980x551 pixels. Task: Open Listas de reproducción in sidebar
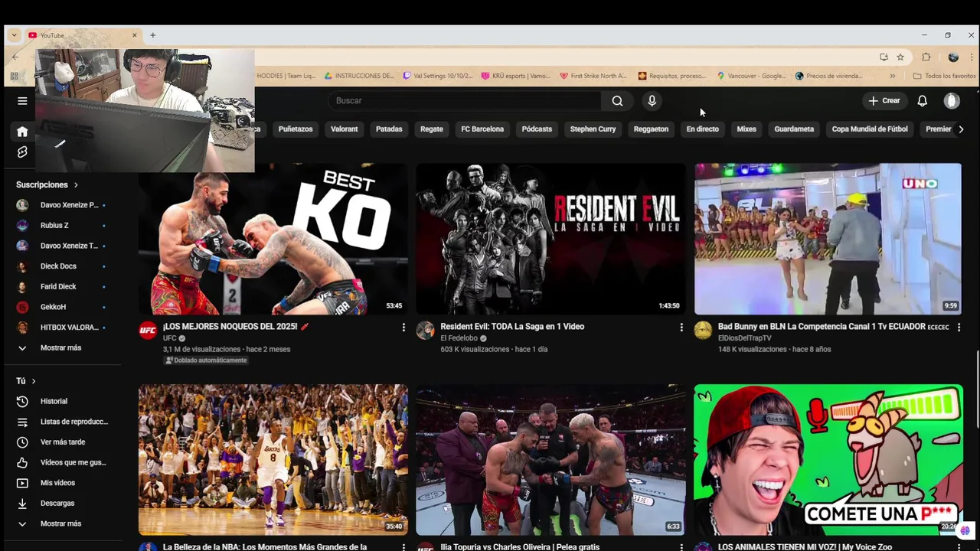click(61, 422)
